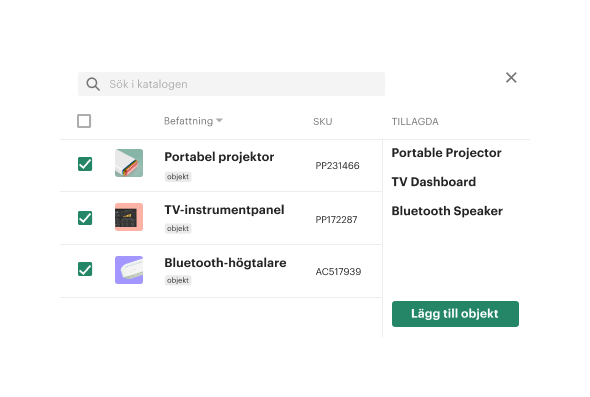This screenshot has height=397, width=590.
Task: Select Bluetooth Speaker in Tillagda list
Action: (x=447, y=211)
